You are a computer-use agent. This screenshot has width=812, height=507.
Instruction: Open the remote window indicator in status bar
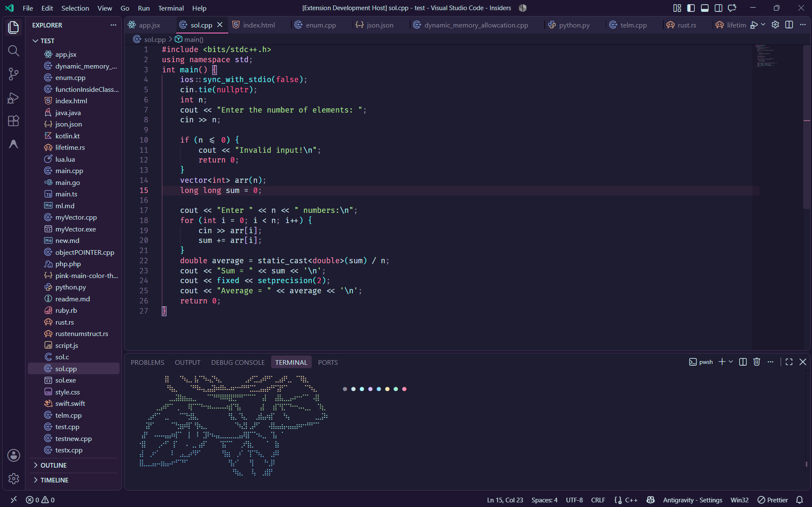click(14, 500)
